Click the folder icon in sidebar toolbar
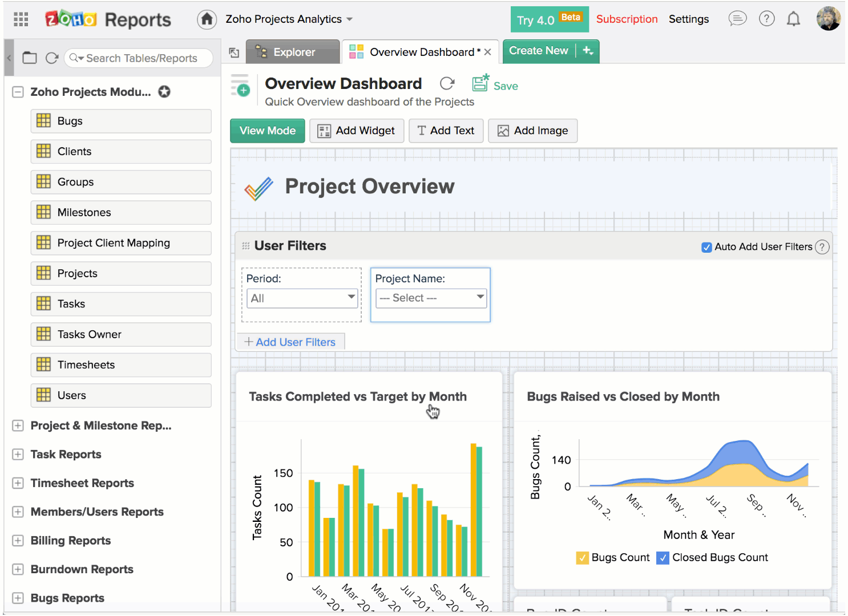Viewport: 848px width, 616px height. pyautogui.click(x=30, y=58)
